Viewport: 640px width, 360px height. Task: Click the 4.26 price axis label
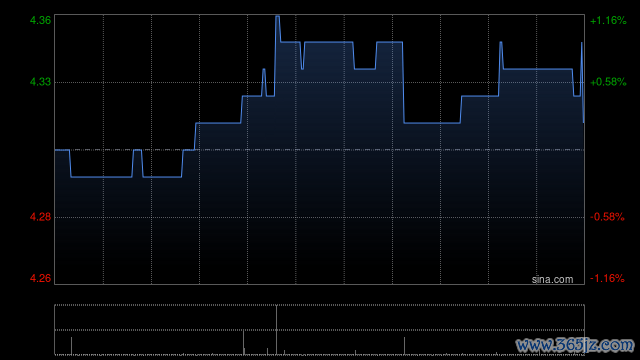[x=40, y=278]
